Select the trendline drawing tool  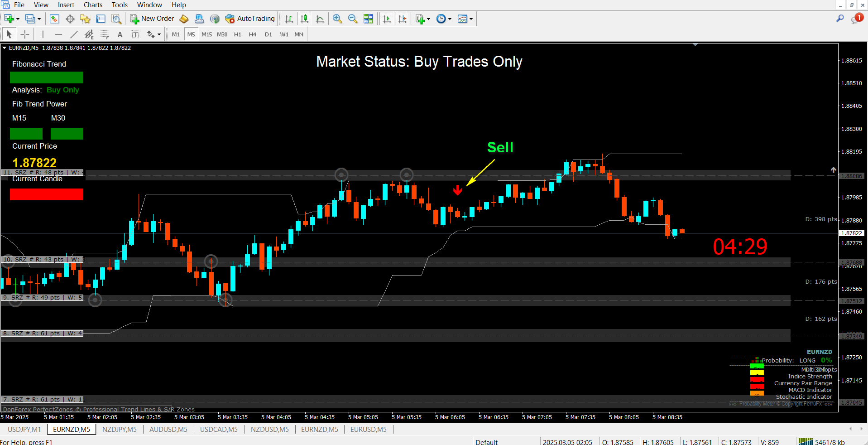[74, 34]
